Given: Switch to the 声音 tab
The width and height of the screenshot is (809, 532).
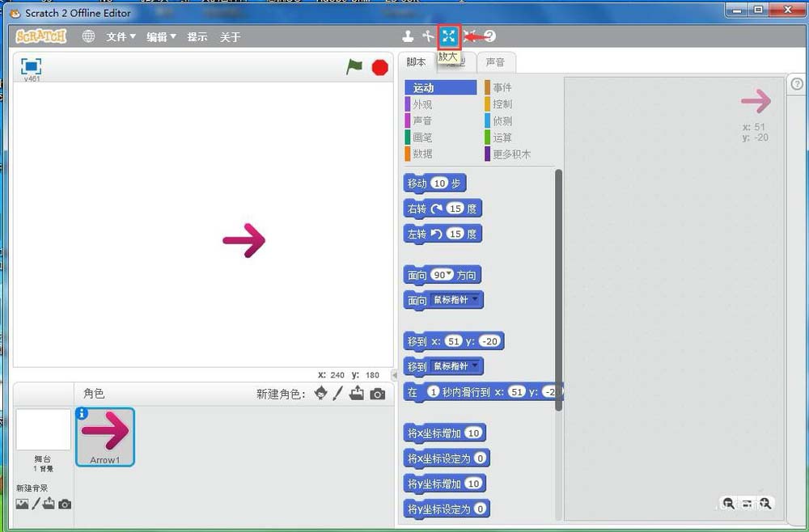Looking at the screenshot, I should click(x=495, y=62).
